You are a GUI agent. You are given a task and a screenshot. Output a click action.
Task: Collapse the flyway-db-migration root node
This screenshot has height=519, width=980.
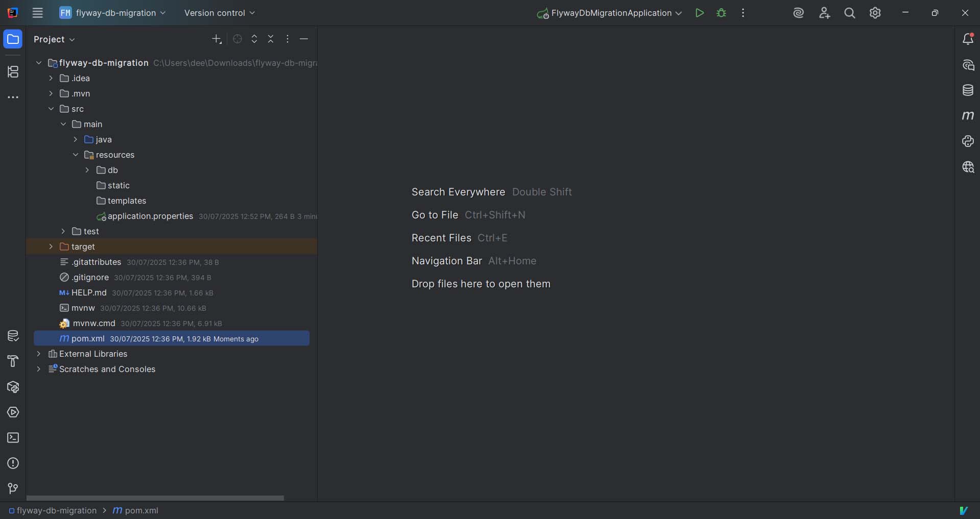pos(39,63)
